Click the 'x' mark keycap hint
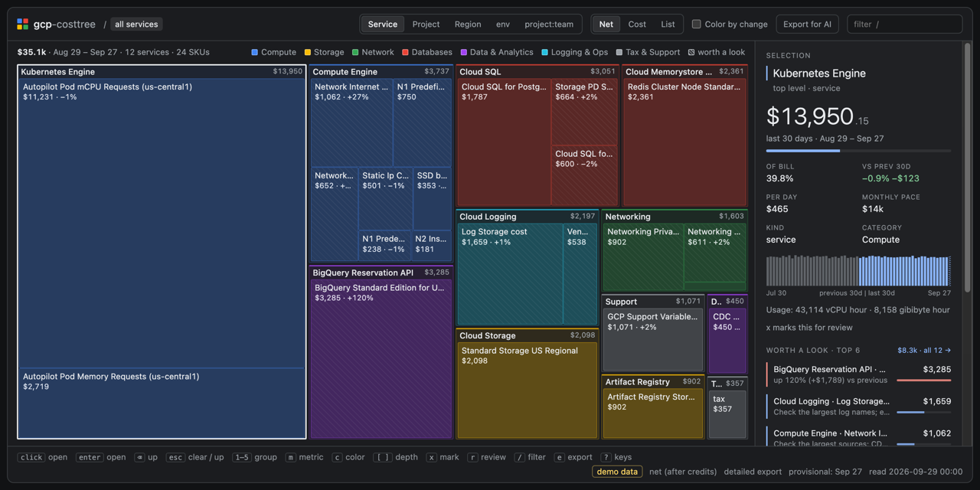This screenshot has width=980, height=490. coord(432,457)
